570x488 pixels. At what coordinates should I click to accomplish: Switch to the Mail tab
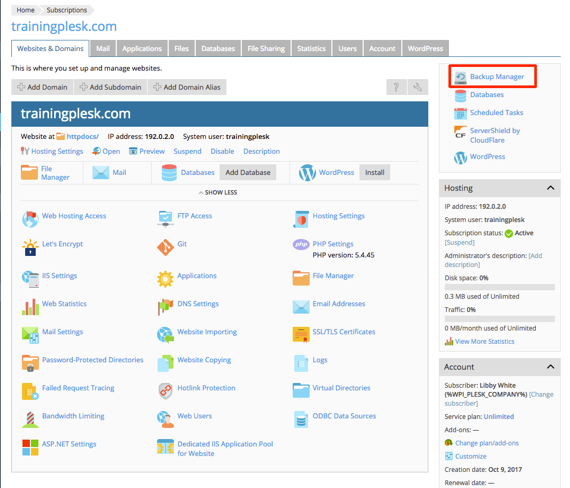pyautogui.click(x=103, y=48)
